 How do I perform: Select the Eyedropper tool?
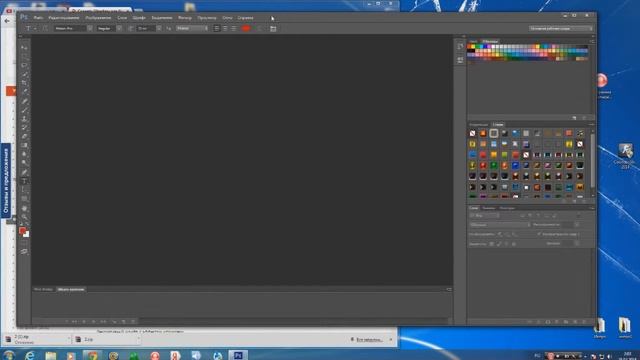pyautogui.click(x=24, y=92)
